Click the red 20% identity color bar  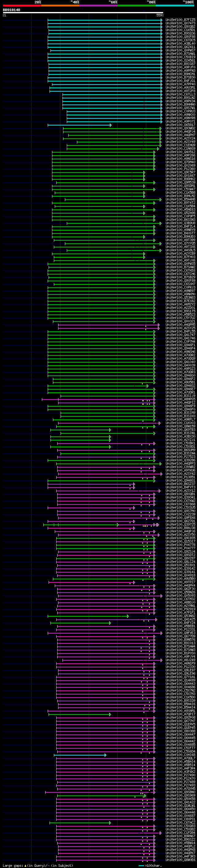point(22,6)
